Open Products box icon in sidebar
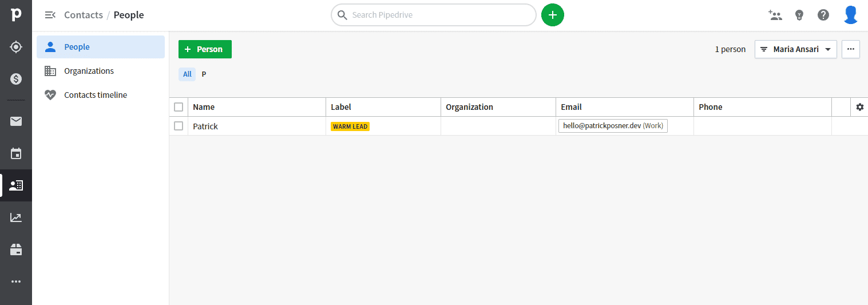868x305 pixels. click(16, 249)
